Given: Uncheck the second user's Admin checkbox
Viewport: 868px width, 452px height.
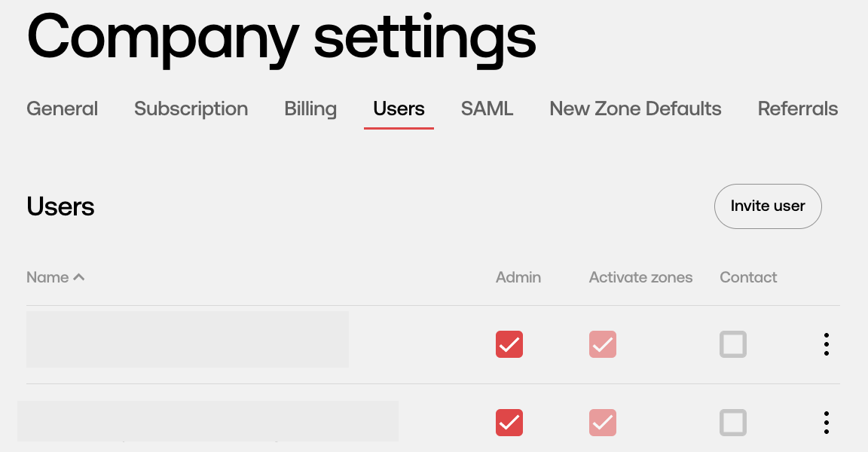Looking at the screenshot, I should click(x=509, y=423).
